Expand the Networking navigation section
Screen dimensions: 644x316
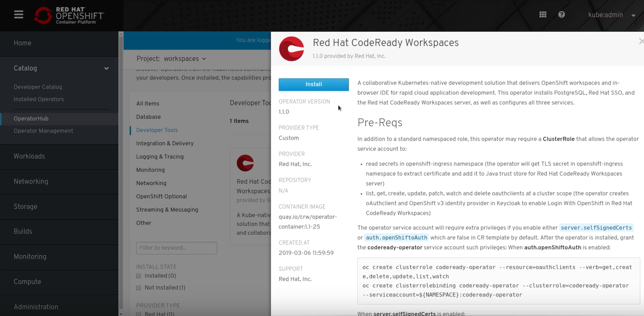(x=59, y=181)
